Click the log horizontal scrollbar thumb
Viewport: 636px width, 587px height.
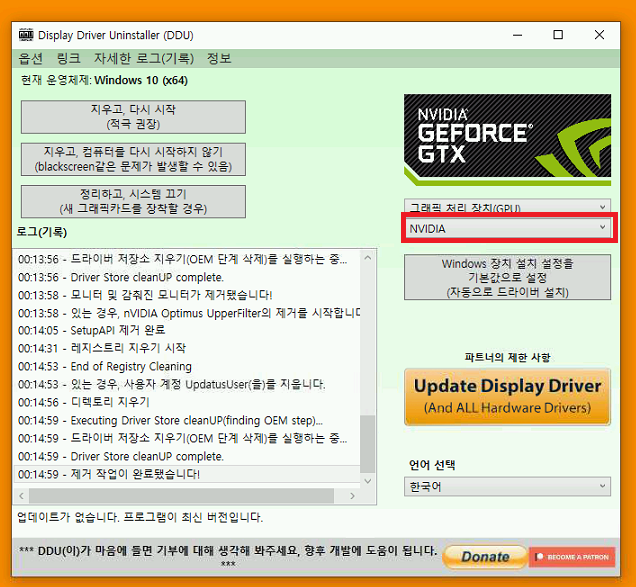181,496
